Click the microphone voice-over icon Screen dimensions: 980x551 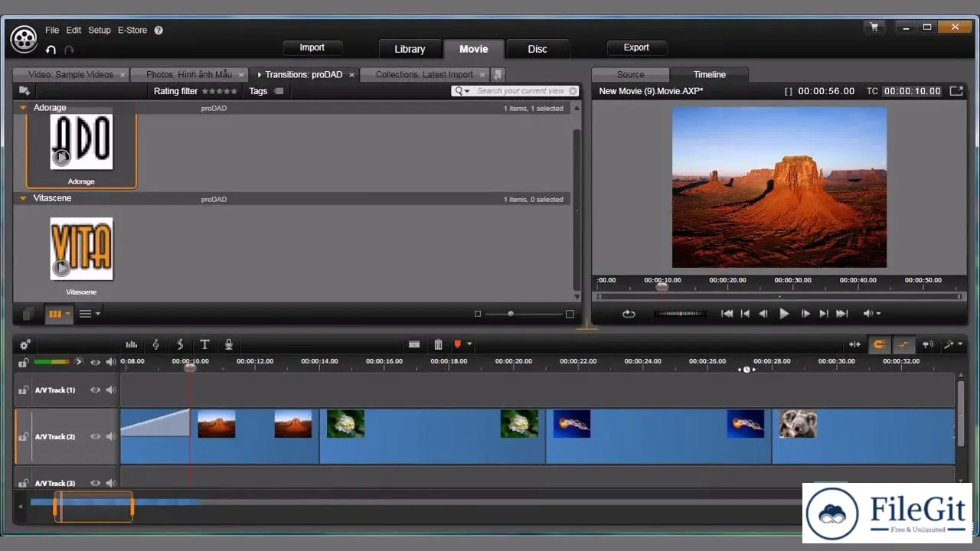pyautogui.click(x=228, y=344)
